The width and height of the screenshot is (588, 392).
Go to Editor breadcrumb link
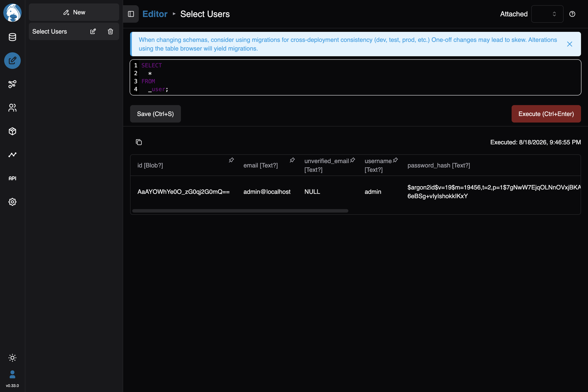155,14
